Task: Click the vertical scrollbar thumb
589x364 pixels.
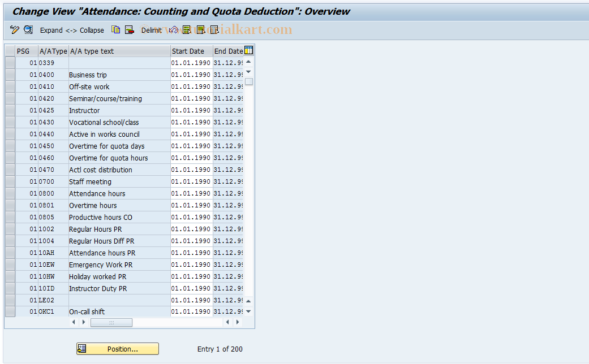Action: coord(249,81)
